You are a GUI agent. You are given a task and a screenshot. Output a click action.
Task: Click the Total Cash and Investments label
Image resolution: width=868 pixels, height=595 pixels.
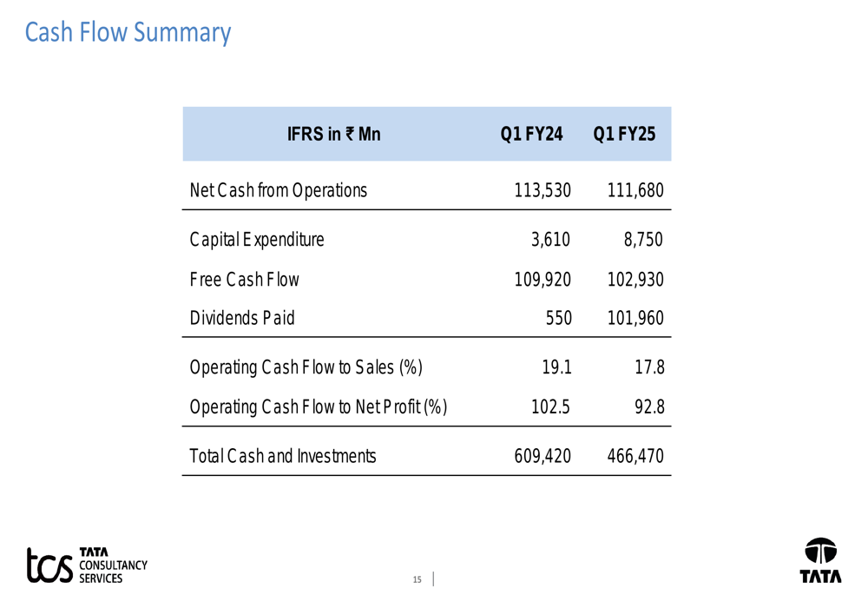tap(283, 456)
